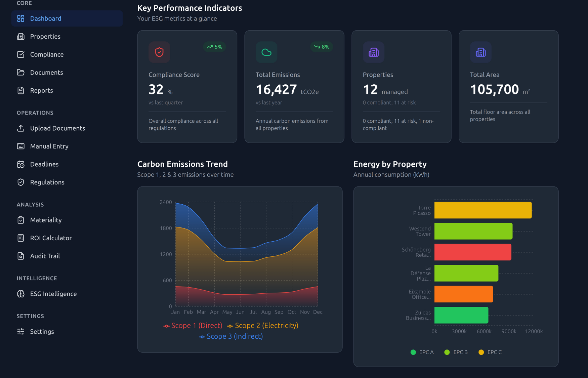Open the Compliance menu item

point(47,54)
